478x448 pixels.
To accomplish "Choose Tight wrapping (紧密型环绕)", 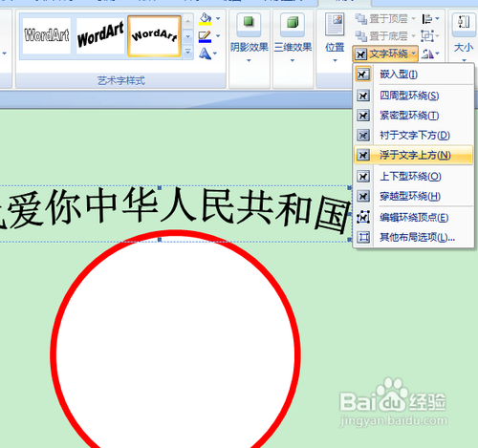I will (413, 116).
